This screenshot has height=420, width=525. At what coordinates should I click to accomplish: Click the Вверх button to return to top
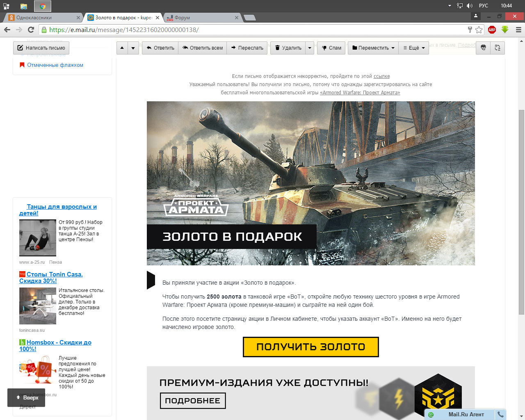[x=26, y=397]
